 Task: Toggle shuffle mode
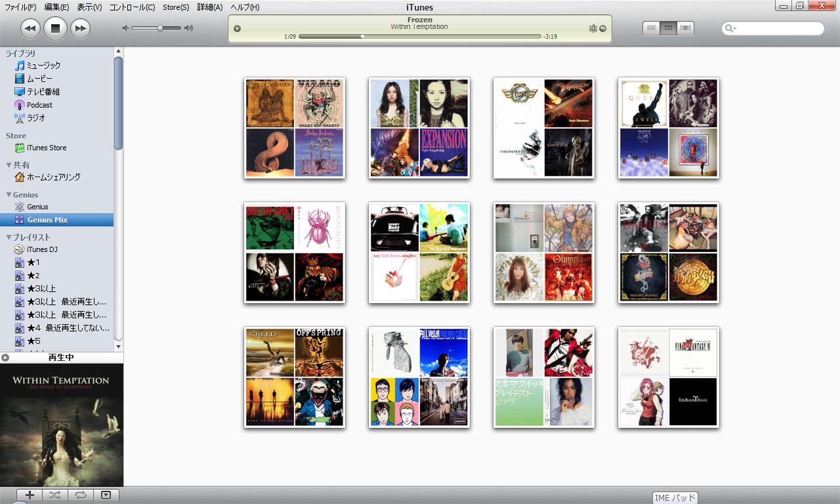click(x=55, y=495)
